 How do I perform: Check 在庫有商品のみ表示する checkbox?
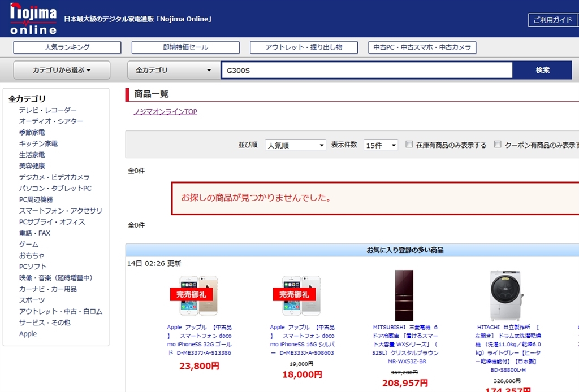409,144
